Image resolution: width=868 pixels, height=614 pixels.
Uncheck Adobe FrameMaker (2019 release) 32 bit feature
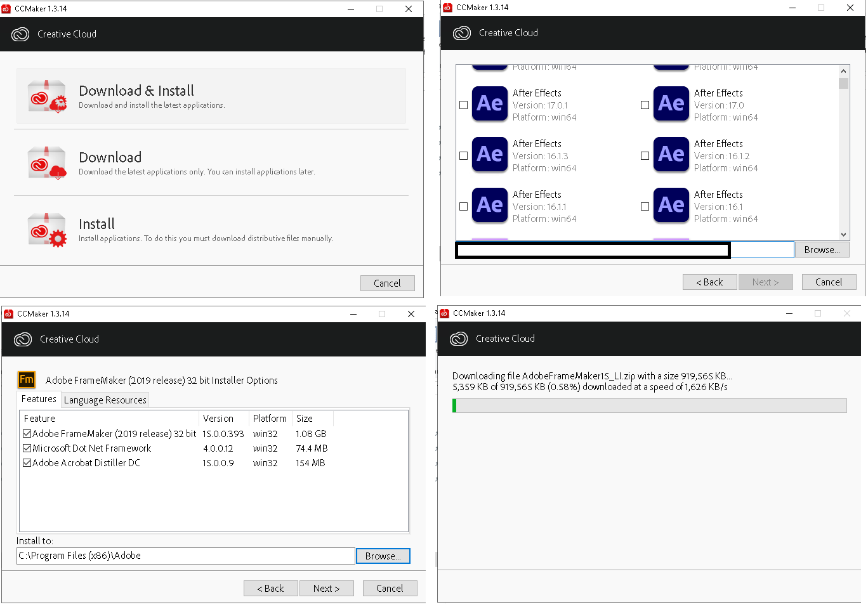pyautogui.click(x=27, y=434)
